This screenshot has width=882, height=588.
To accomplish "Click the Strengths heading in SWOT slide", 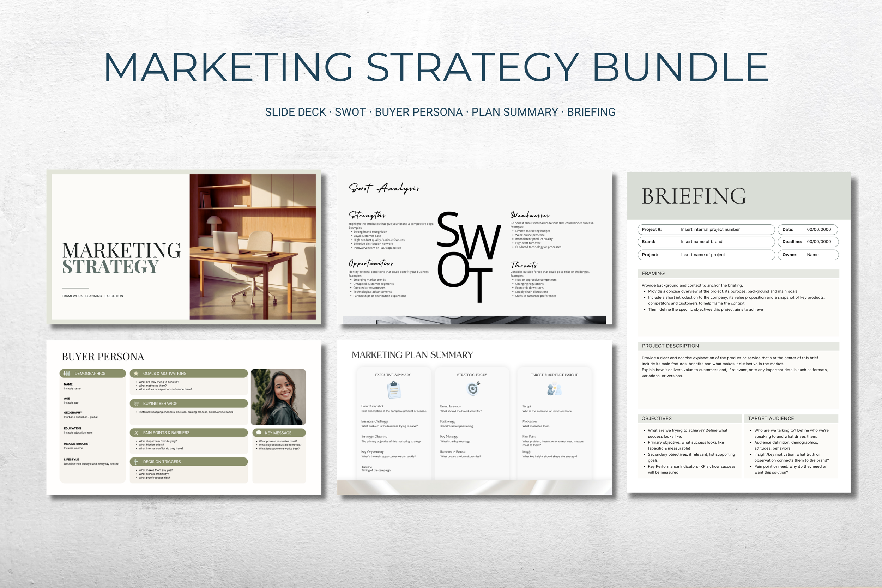I will click(367, 215).
